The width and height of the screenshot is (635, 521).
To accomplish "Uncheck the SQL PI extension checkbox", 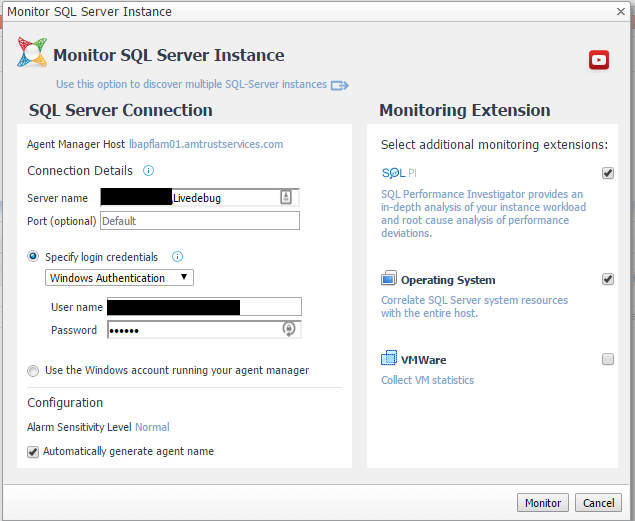I will 607,173.
